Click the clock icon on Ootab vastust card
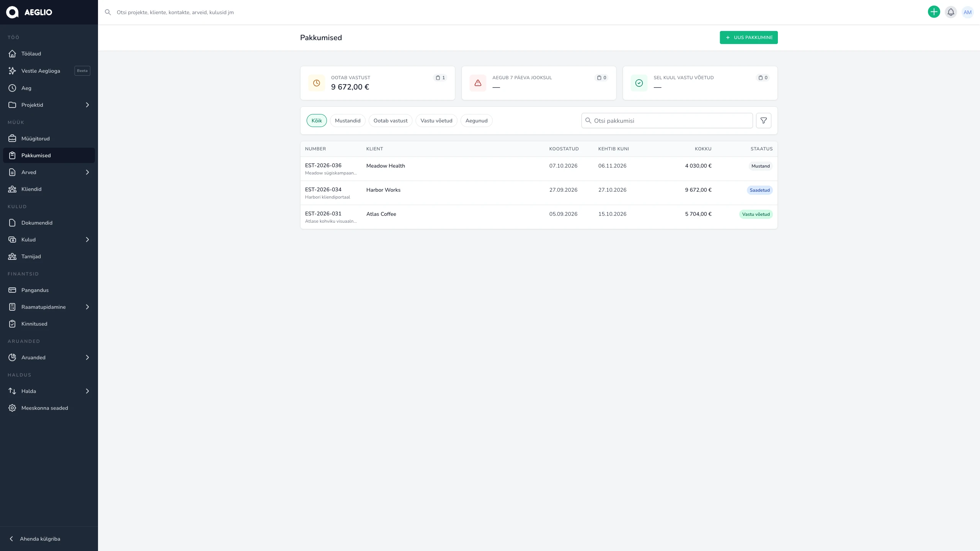 tap(317, 83)
